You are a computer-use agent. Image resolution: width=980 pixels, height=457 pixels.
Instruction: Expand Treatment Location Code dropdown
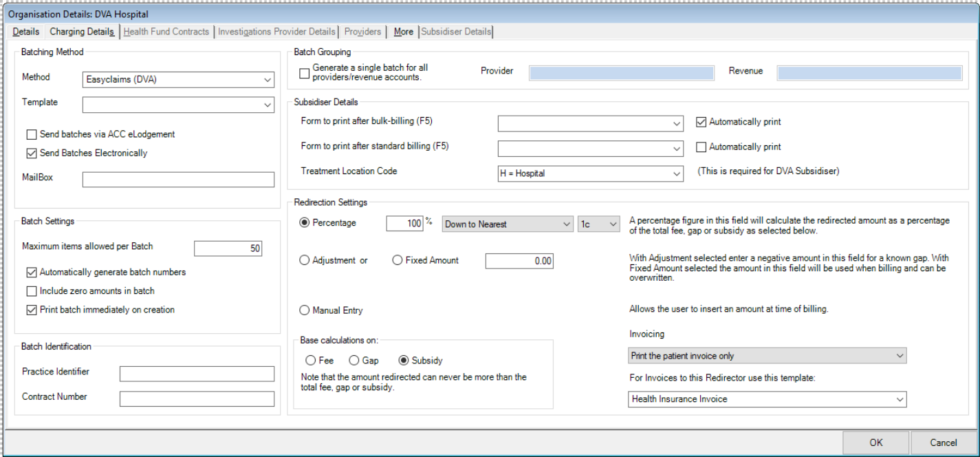pyautogui.click(x=590, y=174)
